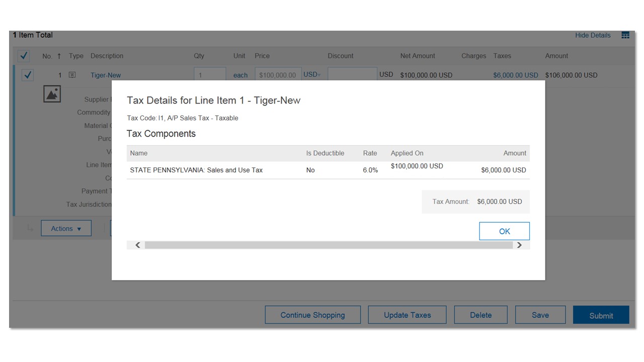The width and height of the screenshot is (644, 362).
Task: Click the Hide Details link
Action: coord(593,35)
